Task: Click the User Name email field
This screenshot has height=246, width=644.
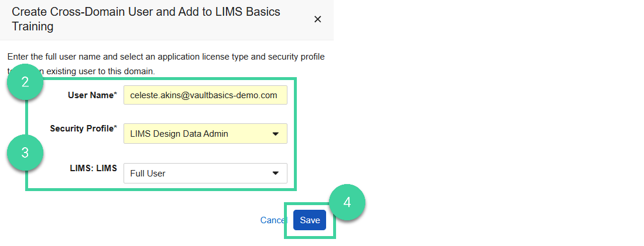Action: click(205, 95)
